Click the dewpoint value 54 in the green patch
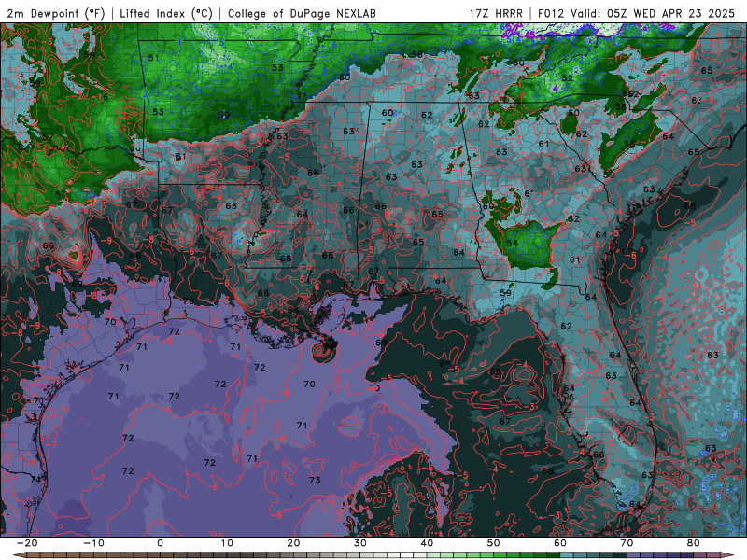This screenshot has height=560, width=747. (512, 244)
